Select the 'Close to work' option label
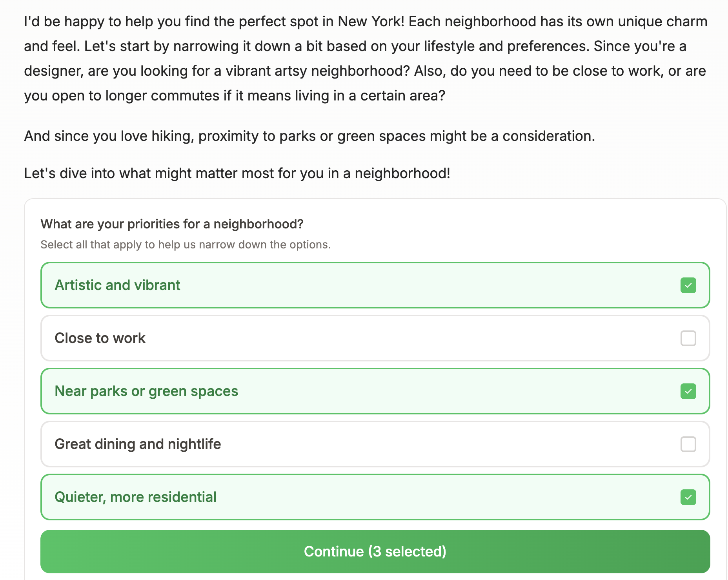Image resolution: width=728 pixels, height=580 pixels. click(x=100, y=338)
